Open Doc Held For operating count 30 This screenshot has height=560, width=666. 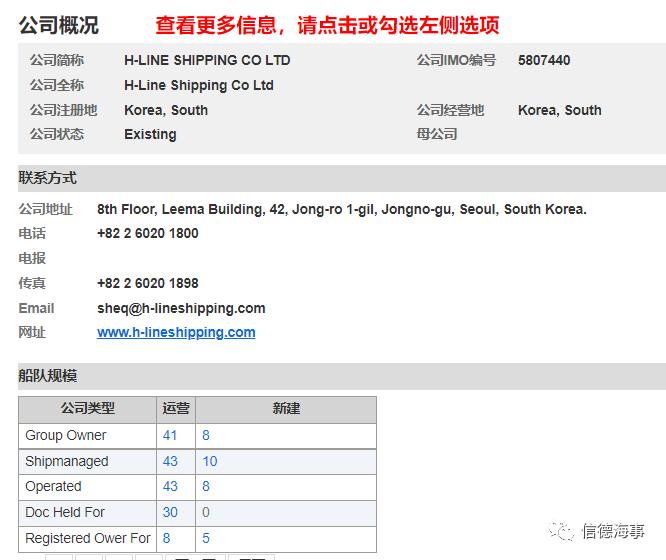[170, 512]
